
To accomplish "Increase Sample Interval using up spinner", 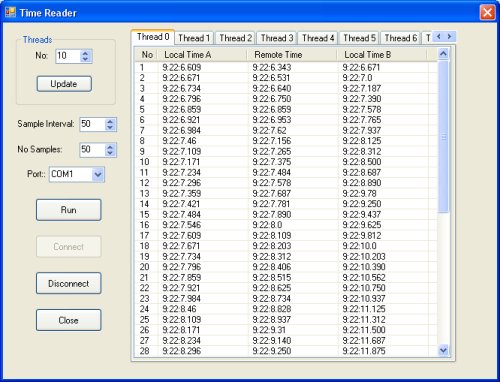I will pyautogui.click(x=110, y=121).
